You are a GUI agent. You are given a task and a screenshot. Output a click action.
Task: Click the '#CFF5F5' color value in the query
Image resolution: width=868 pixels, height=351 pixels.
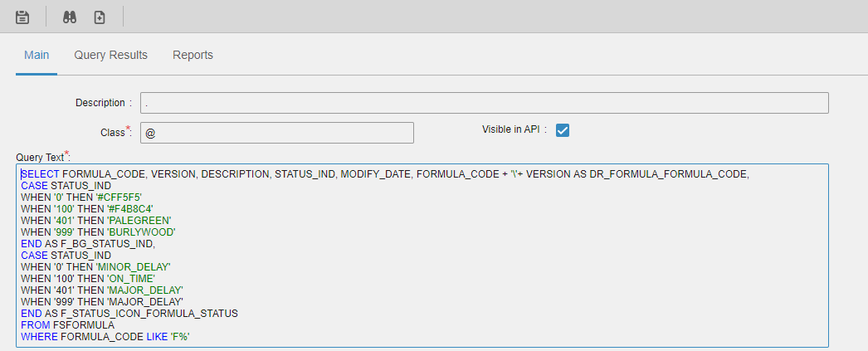tap(119, 197)
